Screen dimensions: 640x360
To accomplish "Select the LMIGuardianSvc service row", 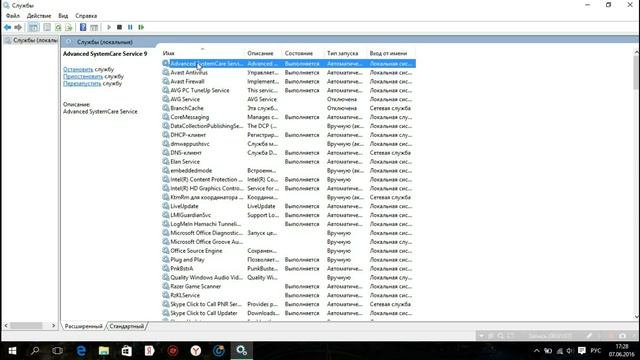I will 289,215.
